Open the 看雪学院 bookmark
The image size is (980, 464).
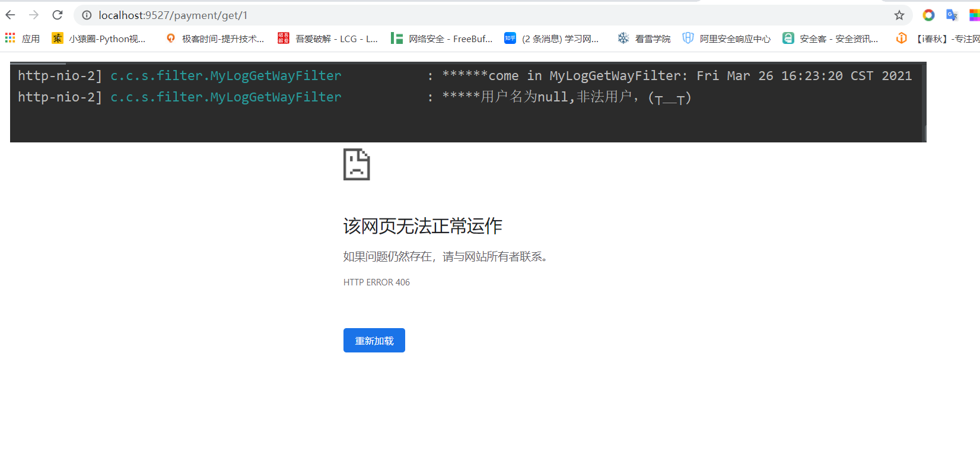coord(644,39)
